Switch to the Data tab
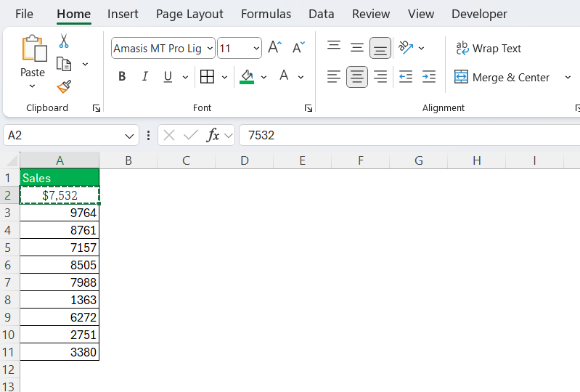580x392 pixels. (321, 14)
